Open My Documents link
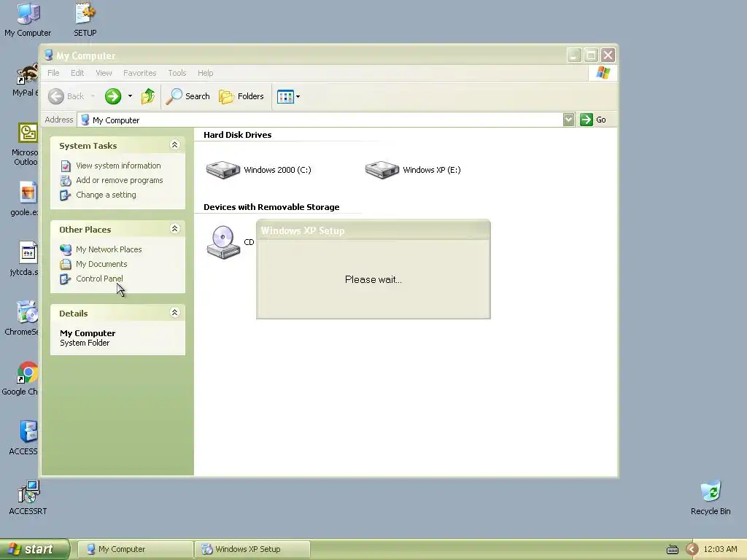The image size is (747, 560). [x=101, y=264]
